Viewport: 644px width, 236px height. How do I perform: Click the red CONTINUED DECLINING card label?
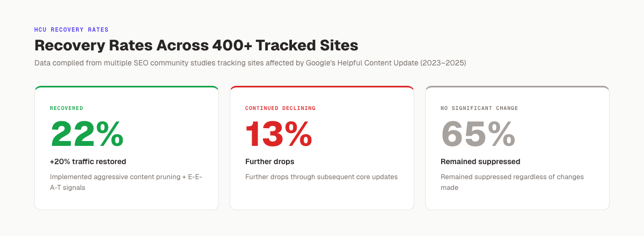click(280, 108)
